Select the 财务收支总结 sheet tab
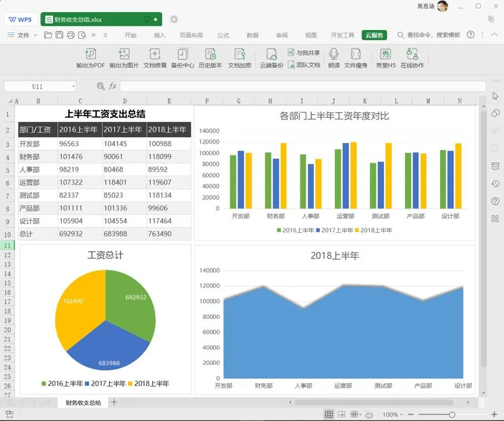Screen dimensions: 504x421 tap(83, 403)
